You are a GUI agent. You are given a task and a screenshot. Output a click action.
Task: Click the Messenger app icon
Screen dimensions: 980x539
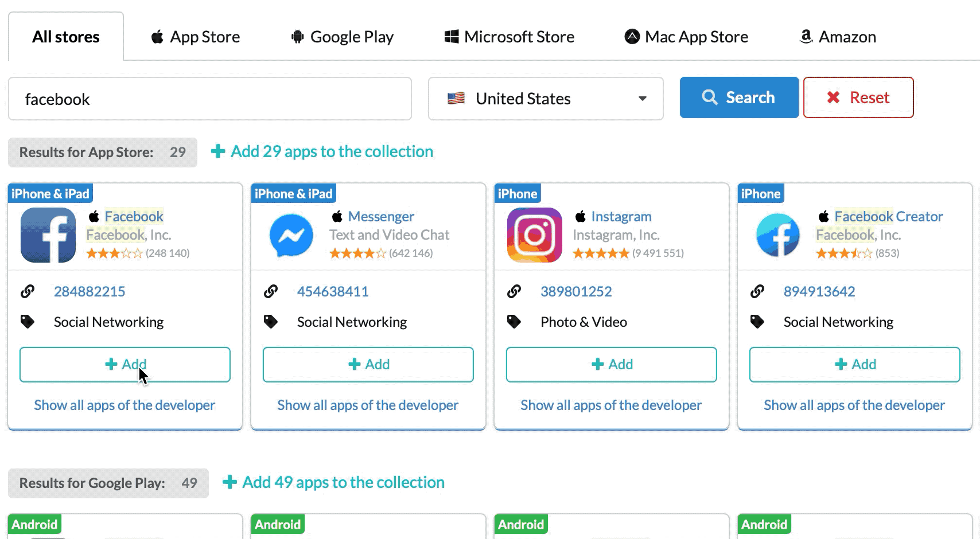tap(291, 235)
